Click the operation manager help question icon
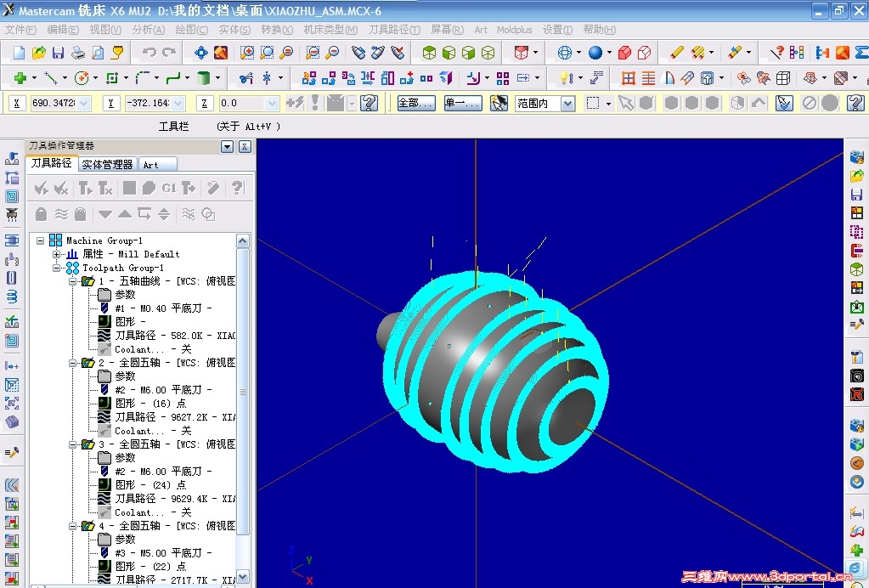This screenshot has width=869, height=588. click(x=237, y=189)
